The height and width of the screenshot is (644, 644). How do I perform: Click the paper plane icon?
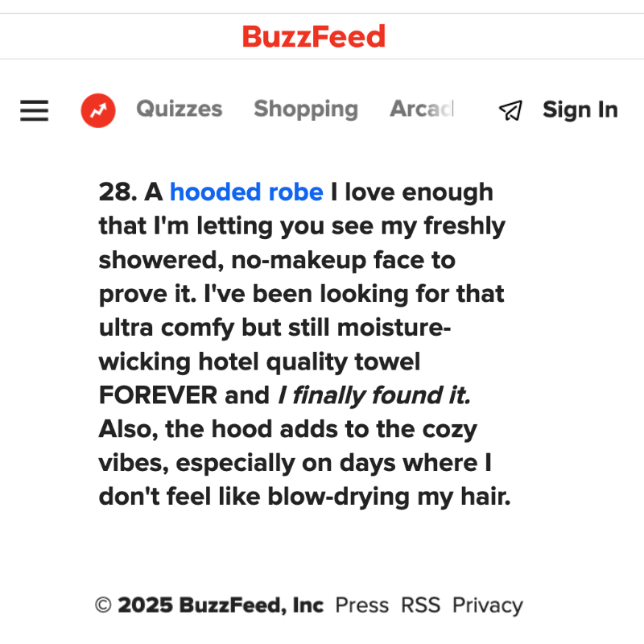[510, 110]
